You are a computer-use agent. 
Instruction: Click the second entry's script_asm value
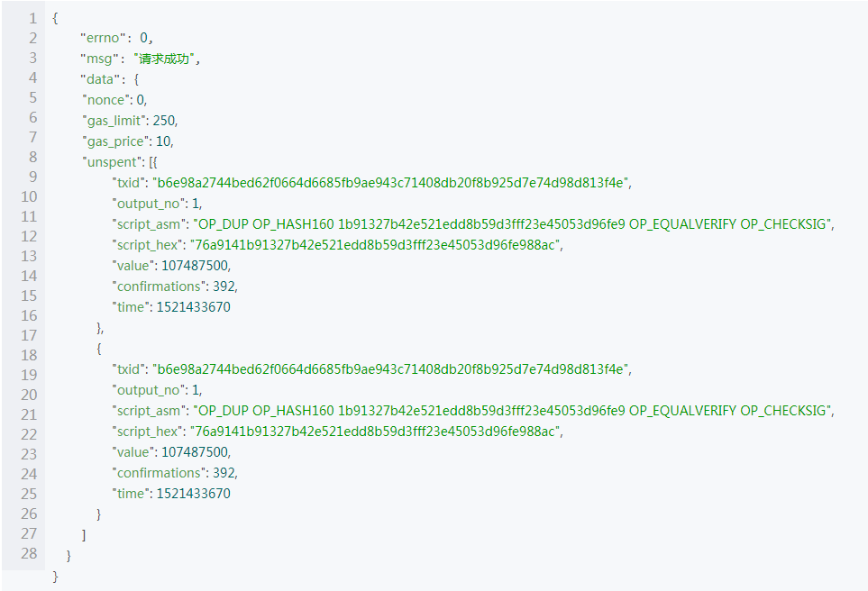tap(515, 411)
